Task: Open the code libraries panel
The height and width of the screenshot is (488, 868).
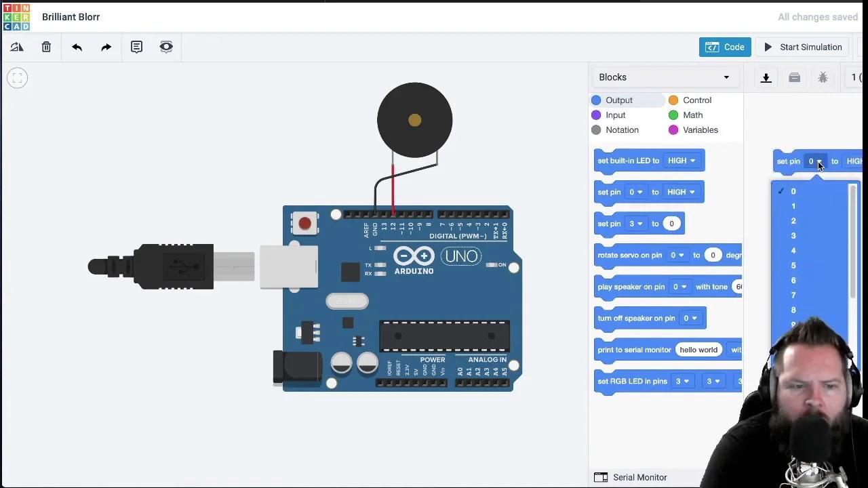Action: [x=794, y=77]
